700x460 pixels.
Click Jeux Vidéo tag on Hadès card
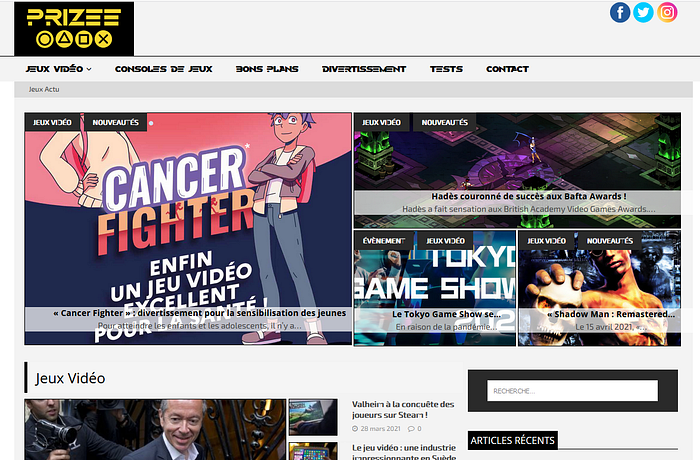[381, 122]
